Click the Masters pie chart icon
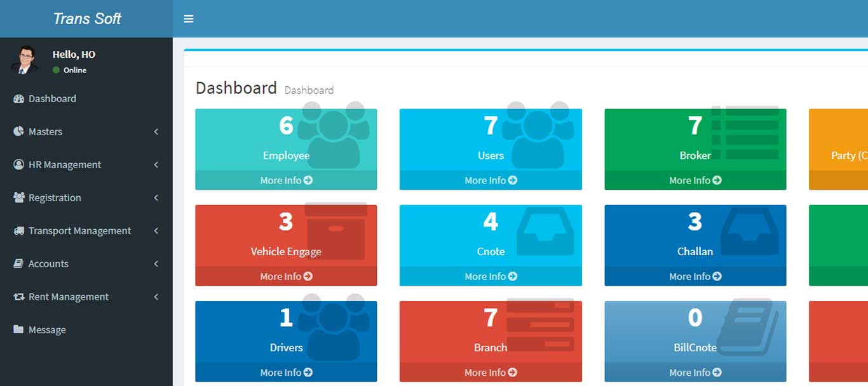Viewport: 868px width, 386px height. pos(18,132)
